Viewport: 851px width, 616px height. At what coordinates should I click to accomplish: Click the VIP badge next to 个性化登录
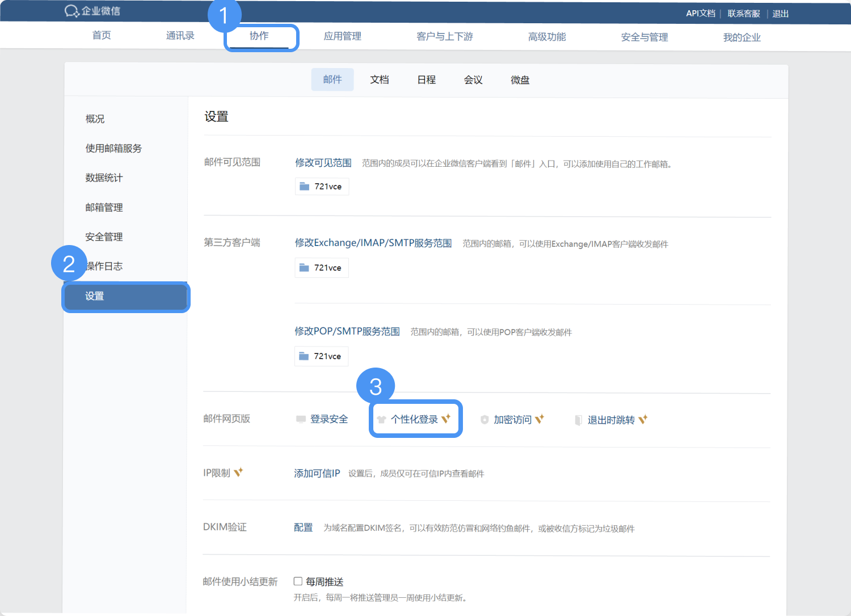click(446, 419)
